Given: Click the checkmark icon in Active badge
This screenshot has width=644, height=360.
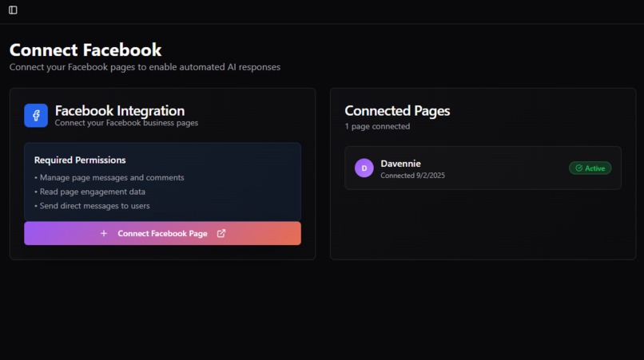Looking at the screenshot, I should (x=578, y=168).
